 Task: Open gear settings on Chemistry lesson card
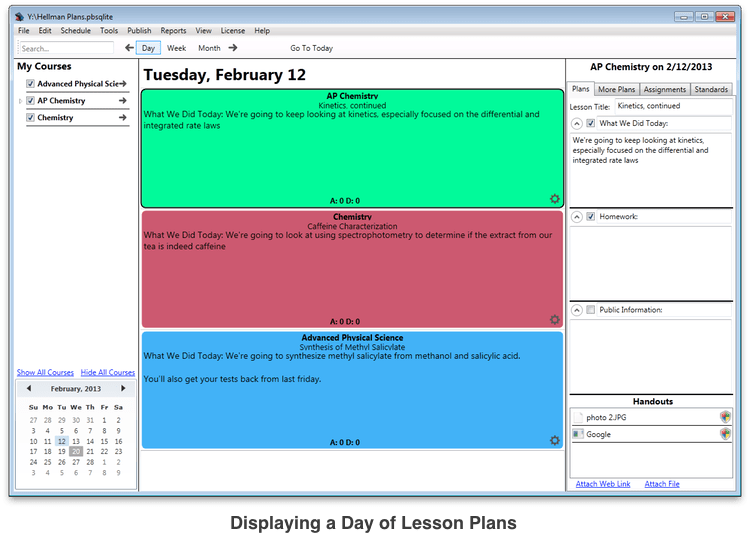(x=554, y=320)
